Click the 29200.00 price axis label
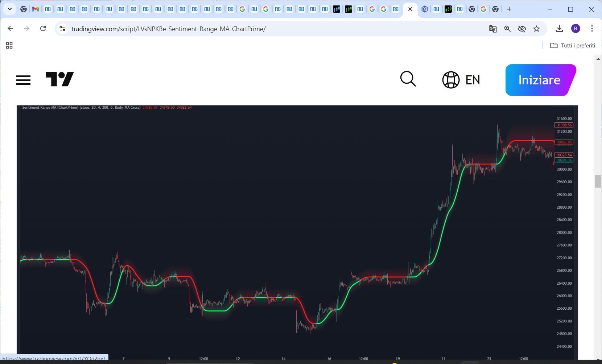 [x=564, y=195]
